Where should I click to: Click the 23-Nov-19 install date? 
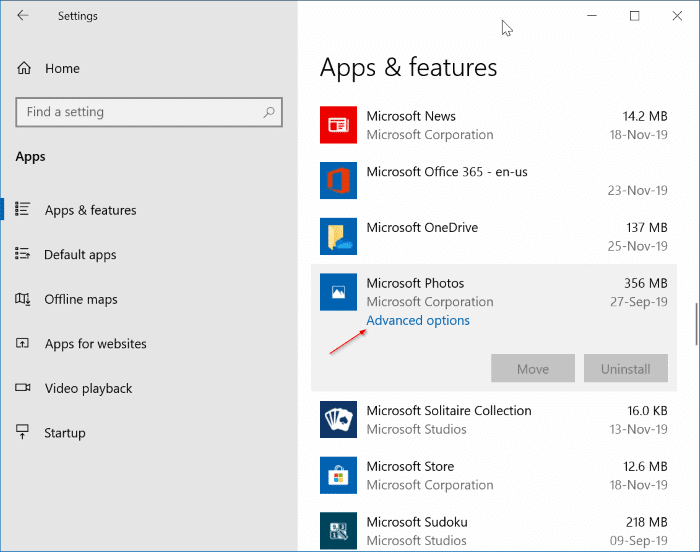638,191
